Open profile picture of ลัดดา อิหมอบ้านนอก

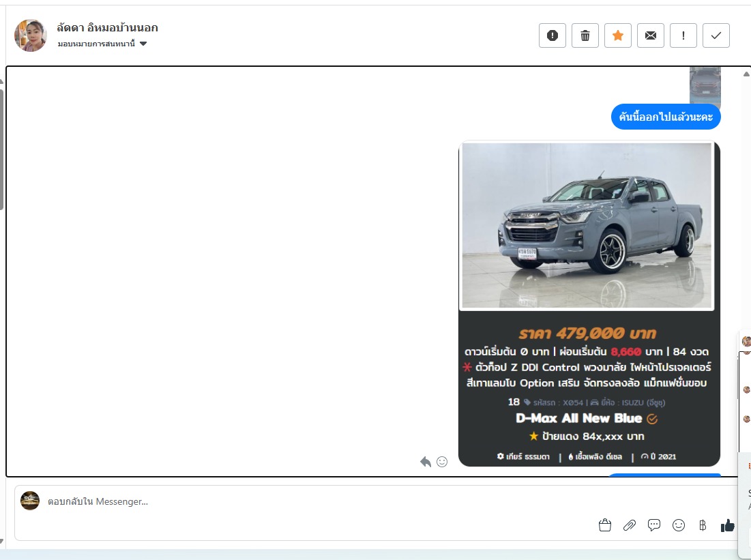30,35
